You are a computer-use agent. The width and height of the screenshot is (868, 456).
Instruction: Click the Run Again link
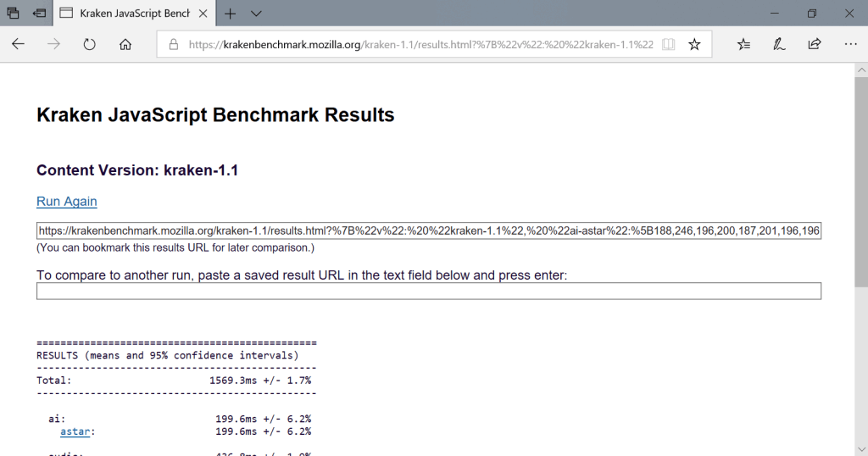[x=66, y=202]
